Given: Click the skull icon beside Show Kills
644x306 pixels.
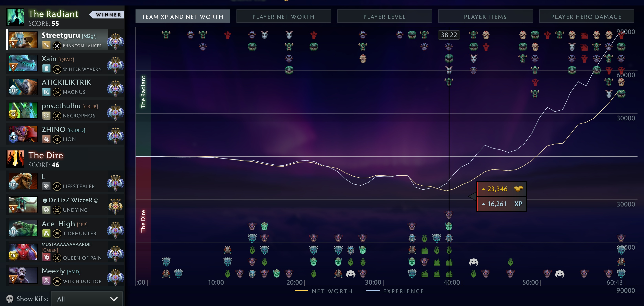Looking at the screenshot, I should click(x=10, y=299).
